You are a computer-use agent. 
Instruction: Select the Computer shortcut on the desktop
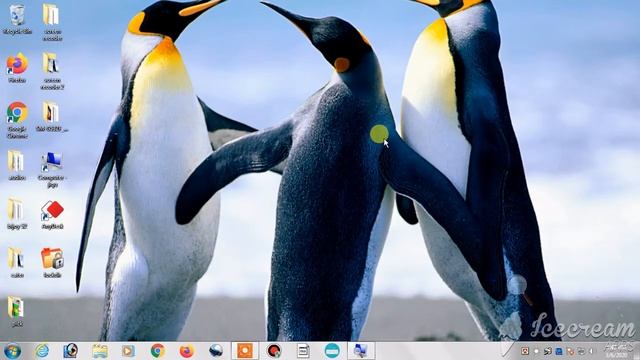(52, 169)
